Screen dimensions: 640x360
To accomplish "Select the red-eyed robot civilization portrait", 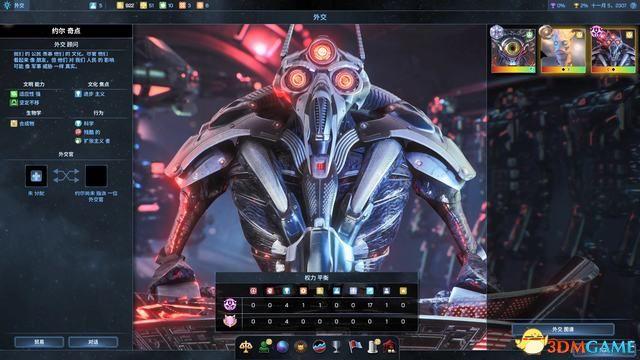I will [x=613, y=49].
